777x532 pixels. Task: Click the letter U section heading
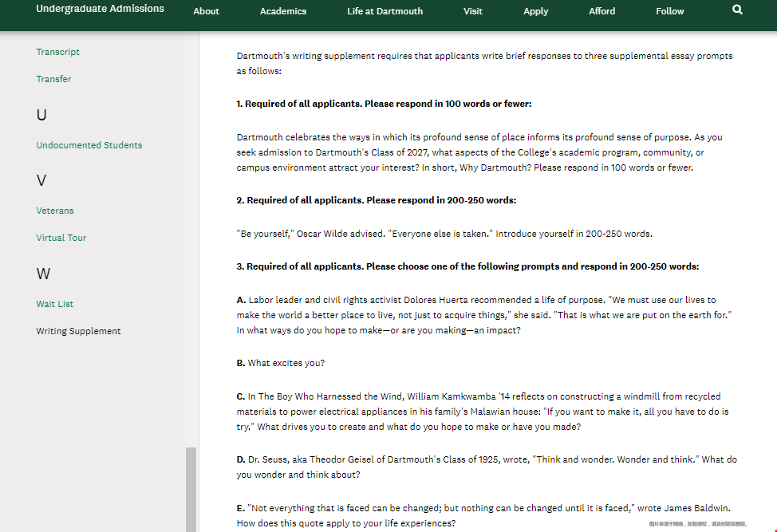click(41, 115)
